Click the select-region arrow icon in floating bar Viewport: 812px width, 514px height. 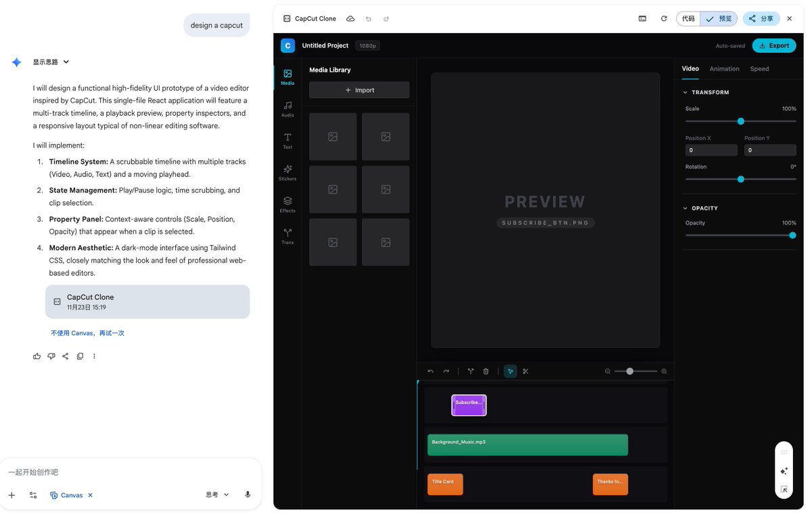pyautogui.click(x=784, y=489)
